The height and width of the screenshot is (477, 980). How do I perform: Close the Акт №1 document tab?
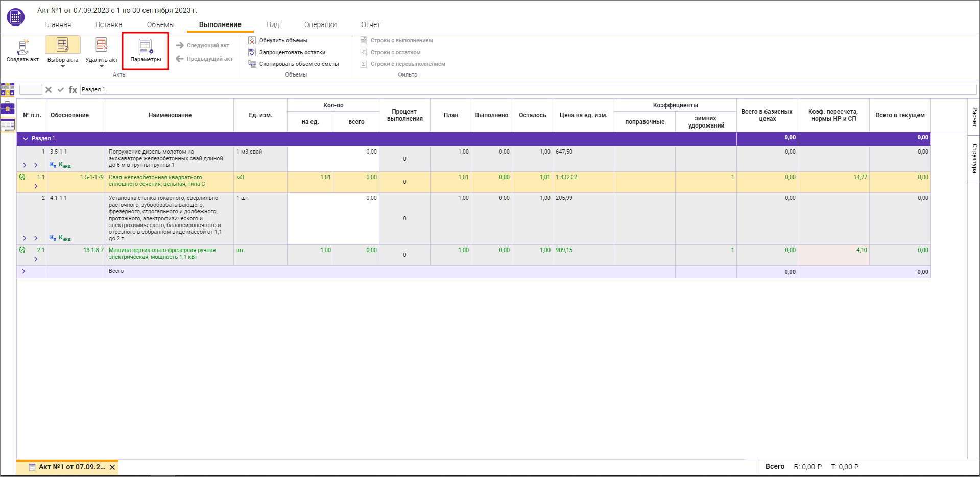click(112, 467)
